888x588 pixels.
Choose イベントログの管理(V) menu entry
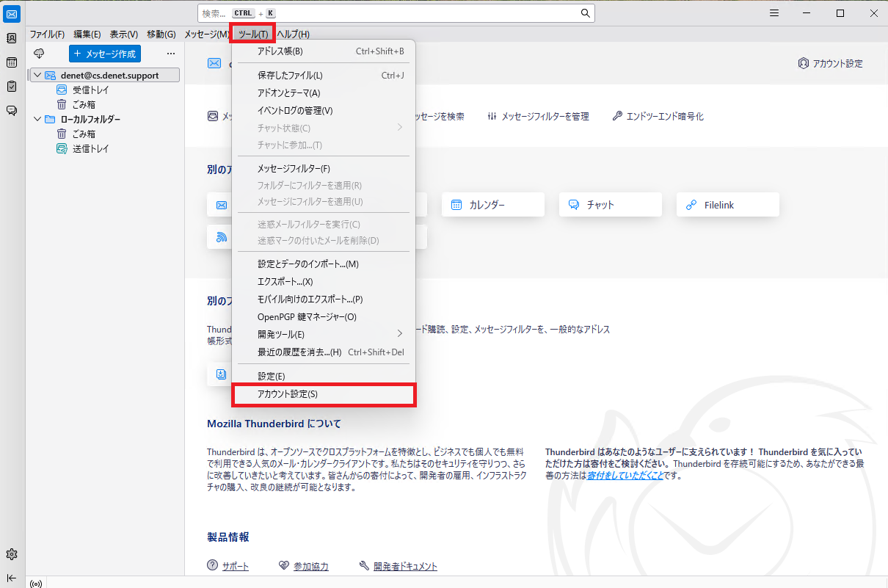[324, 111]
